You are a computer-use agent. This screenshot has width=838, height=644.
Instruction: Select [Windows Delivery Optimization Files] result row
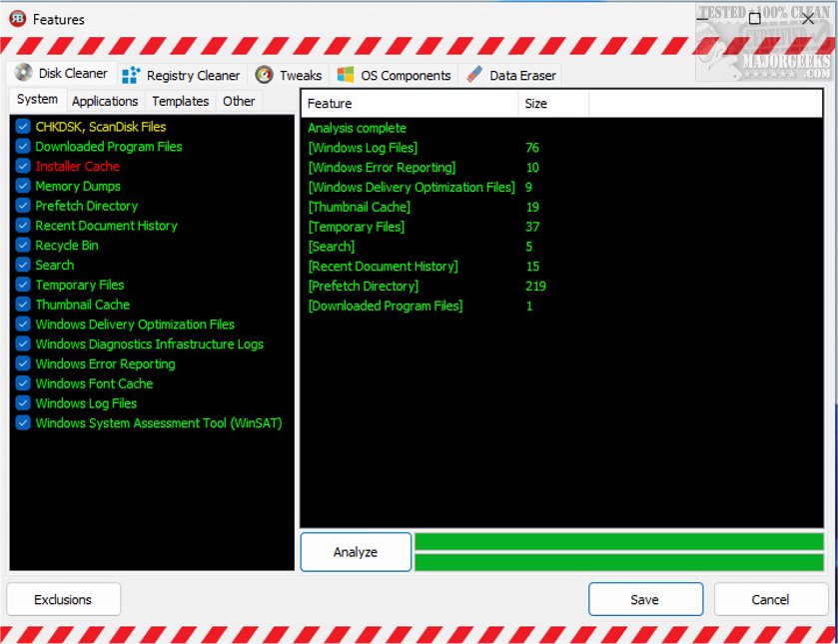tap(561, 187)
